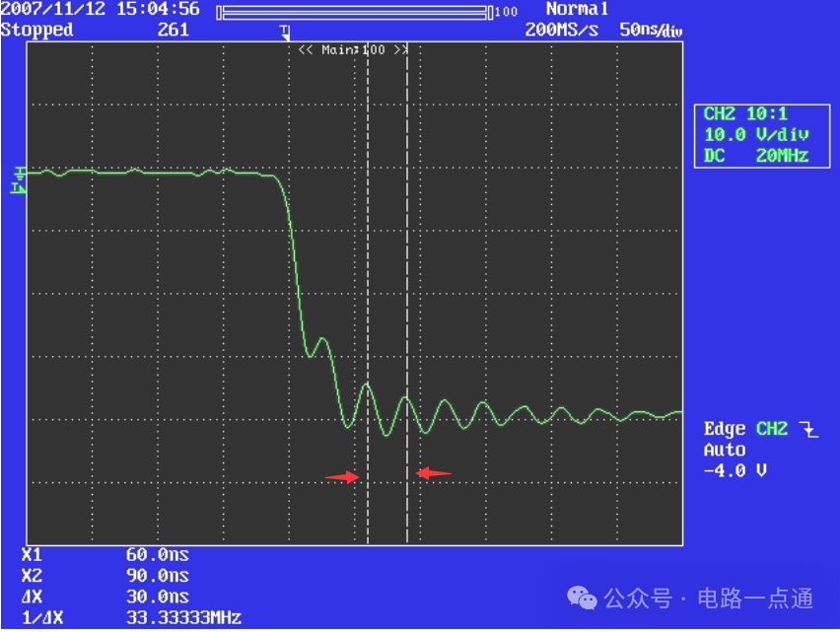
Task: Click the trigger position marker above the grid
Action: click(x=285, y=33)
